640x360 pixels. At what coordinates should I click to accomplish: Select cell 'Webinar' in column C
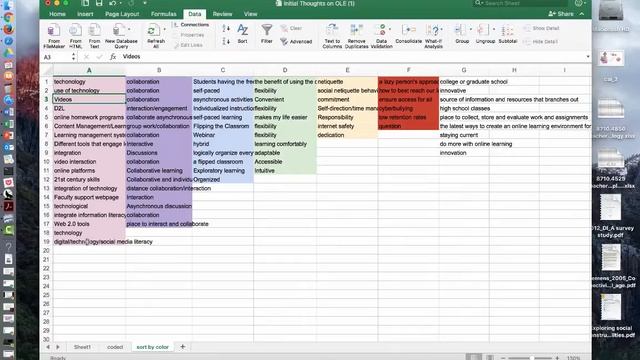pyautogui.click(x=222, y=135)
